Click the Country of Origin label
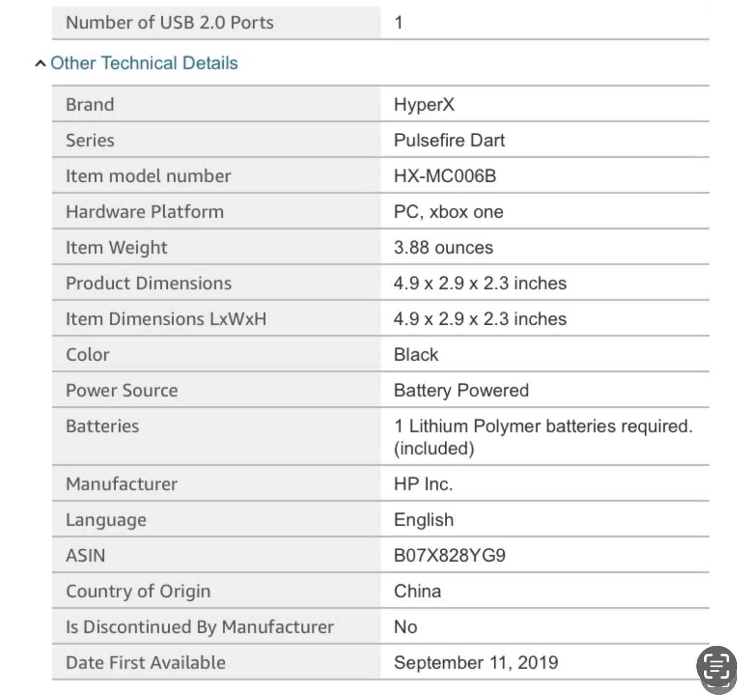The image size is (749, 700). point(138,591)
